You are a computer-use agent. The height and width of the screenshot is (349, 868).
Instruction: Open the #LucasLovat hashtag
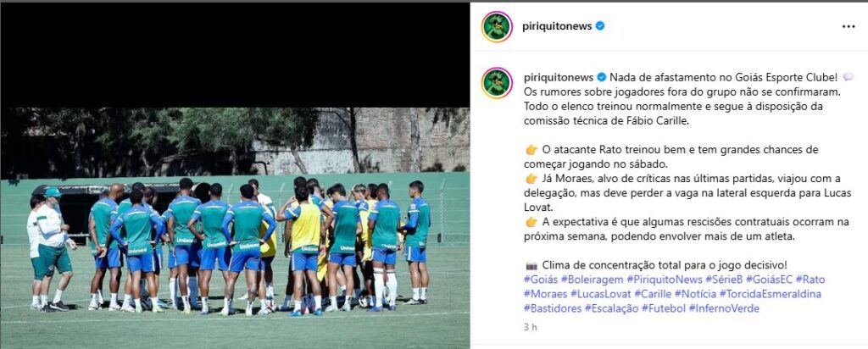601,294
